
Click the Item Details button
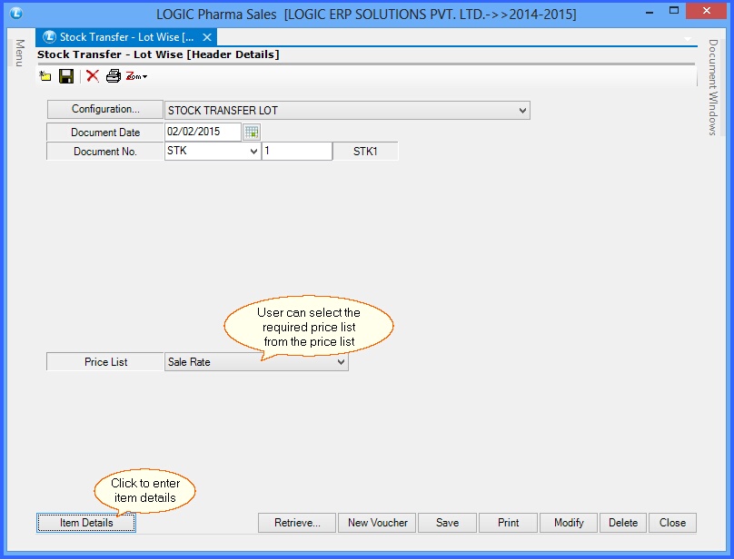pyautogui.click(x=85, y=523)
